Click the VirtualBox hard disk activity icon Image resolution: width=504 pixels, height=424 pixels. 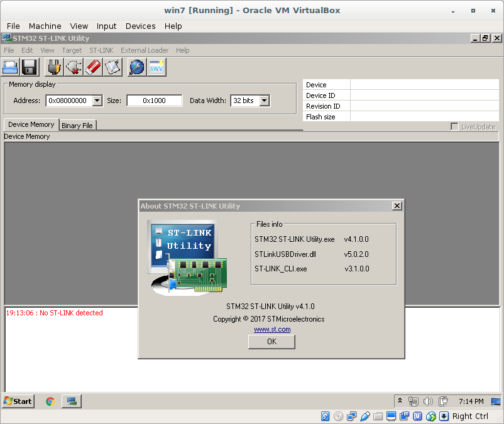325,416
